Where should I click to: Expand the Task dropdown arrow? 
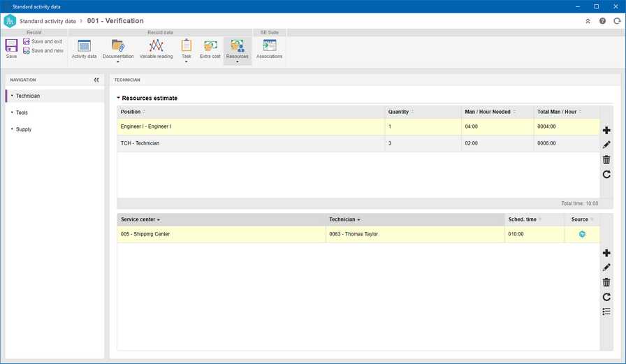coord(187,62)
